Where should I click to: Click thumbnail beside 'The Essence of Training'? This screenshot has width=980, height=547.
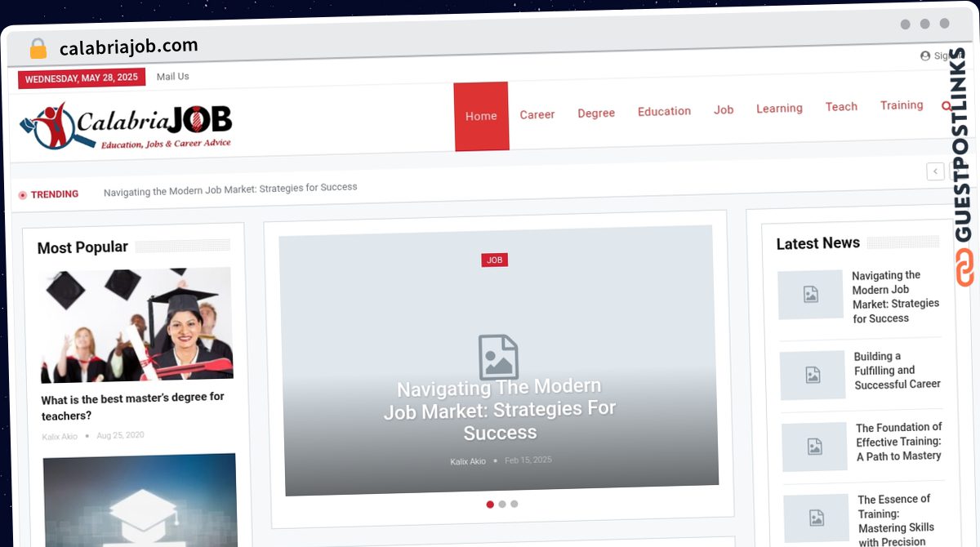coord(817,518)
